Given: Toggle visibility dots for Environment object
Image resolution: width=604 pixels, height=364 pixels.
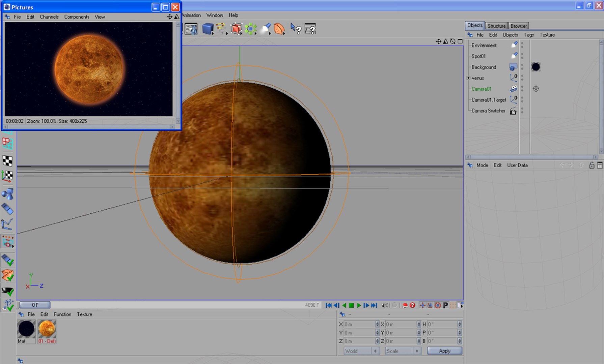Looking at the screenshot, I should (522, 45).
